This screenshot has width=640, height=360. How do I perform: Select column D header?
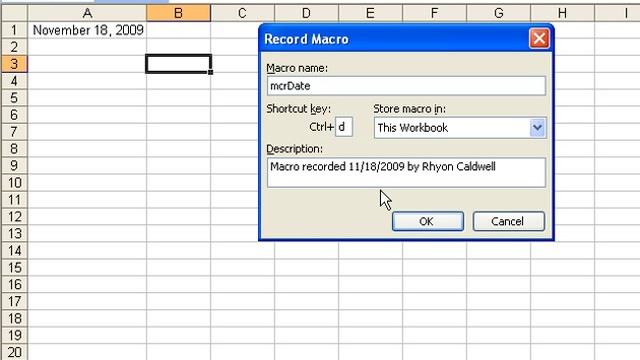pyautogui.click(x=307, y=13)
